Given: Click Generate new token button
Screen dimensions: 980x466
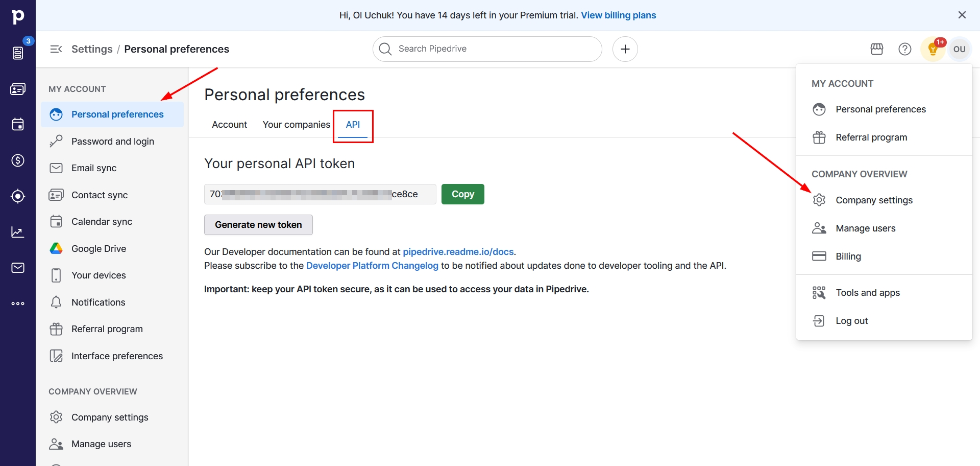Looking at the screenshot, I should (258, 225).
